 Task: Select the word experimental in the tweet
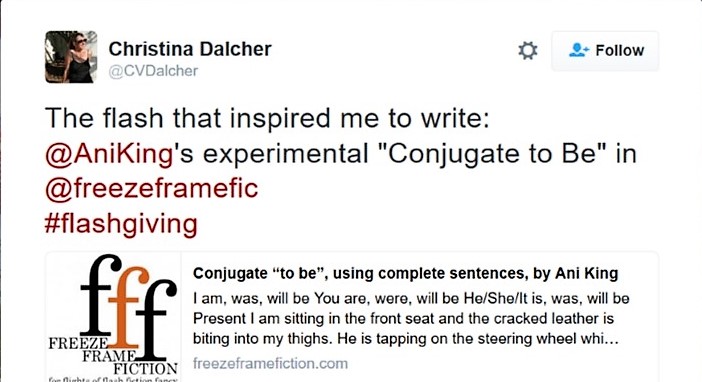(x=286, y=155)
